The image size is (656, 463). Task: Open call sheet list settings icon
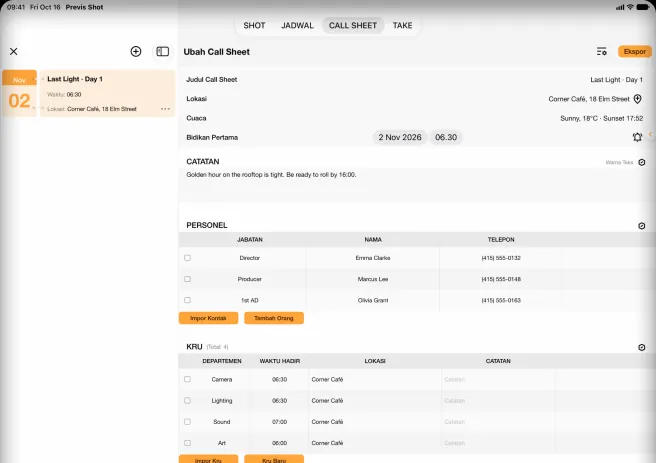pos(602,51)
